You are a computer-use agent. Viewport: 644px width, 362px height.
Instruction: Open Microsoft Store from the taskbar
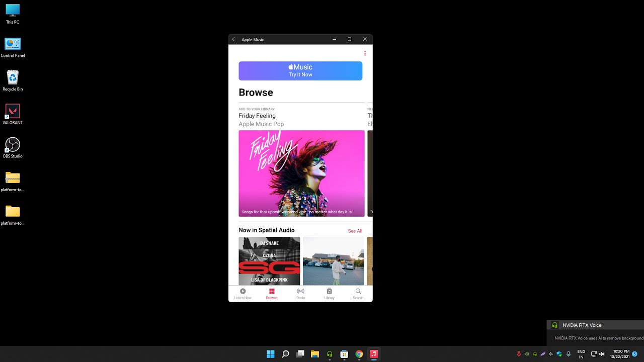click(x=344, y=354)
